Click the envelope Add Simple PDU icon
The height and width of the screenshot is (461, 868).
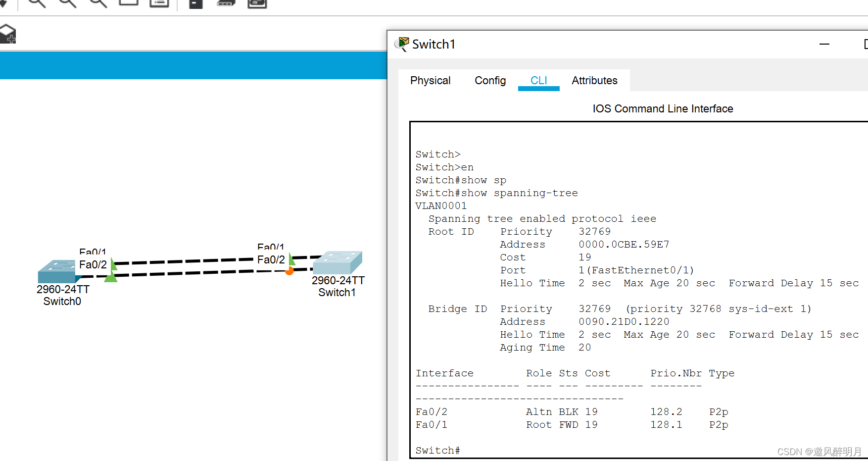click(7, 34)
